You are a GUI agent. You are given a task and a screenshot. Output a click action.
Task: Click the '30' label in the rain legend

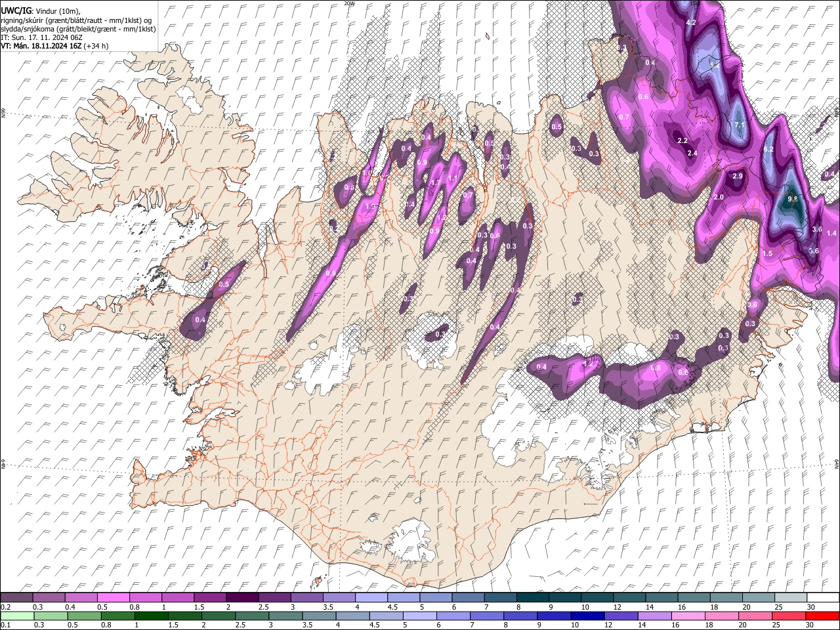click(810, 625)
